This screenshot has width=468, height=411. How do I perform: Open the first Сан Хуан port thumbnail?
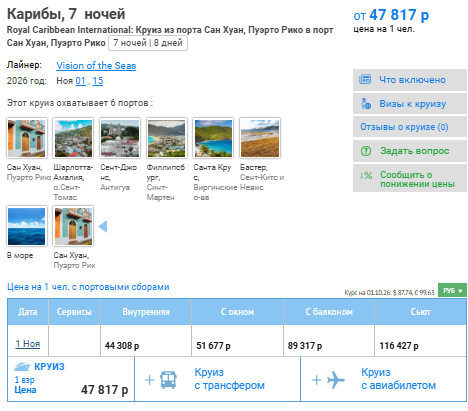27,138
